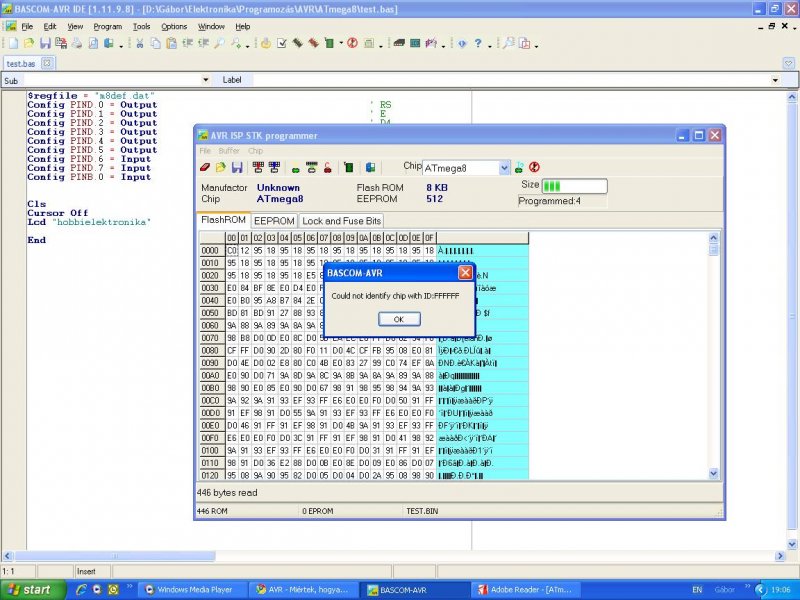The width and height of the screenshot is (800, 600).
Task: Switch to Windows Media Player in taskbar
Action: click(x=193, y=590)
